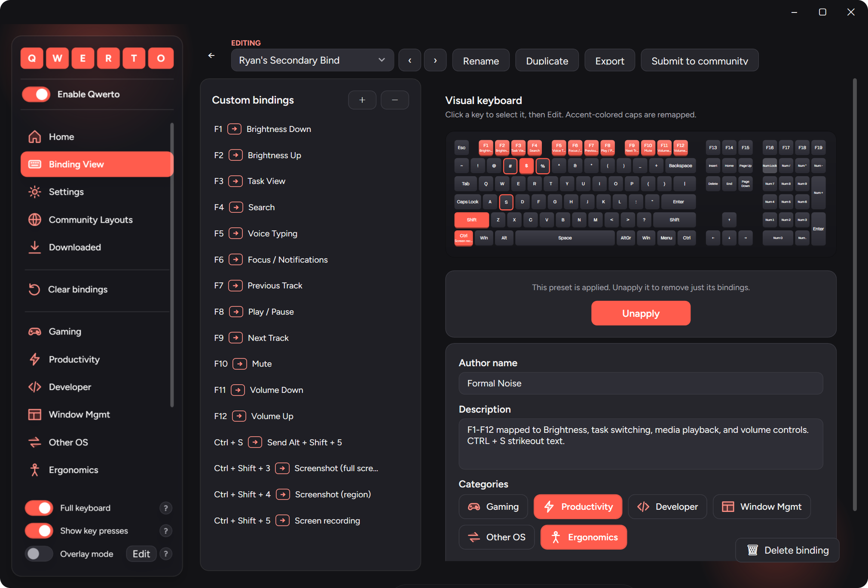Select the Binding View menu item
This screenshot has width=868, height=588.
(97, 164)
